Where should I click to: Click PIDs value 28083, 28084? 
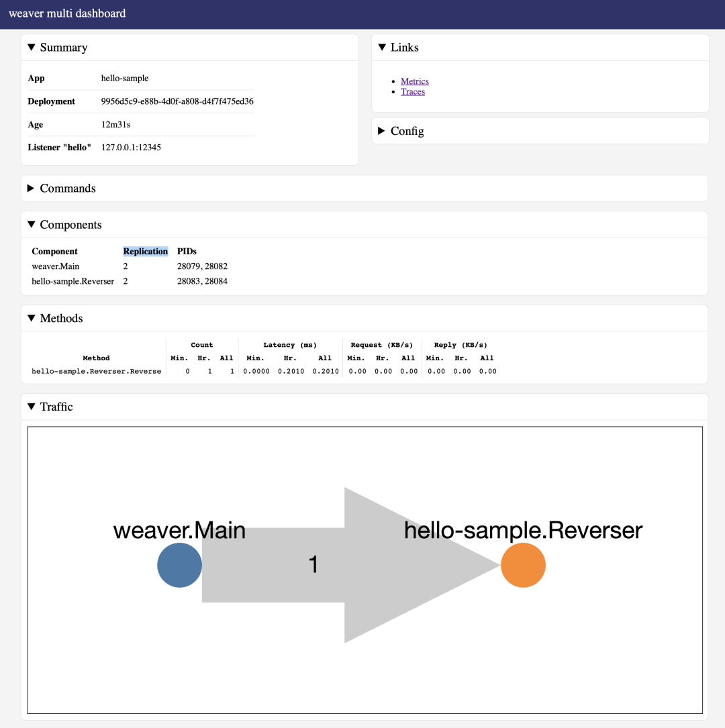202,281
